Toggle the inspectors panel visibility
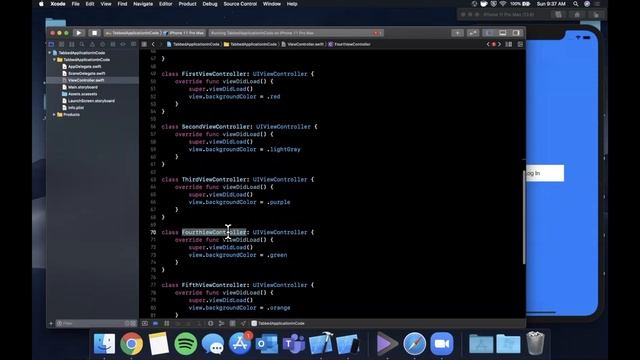The height and width of the screenshot is (360, 640). [x=516, y=33]
